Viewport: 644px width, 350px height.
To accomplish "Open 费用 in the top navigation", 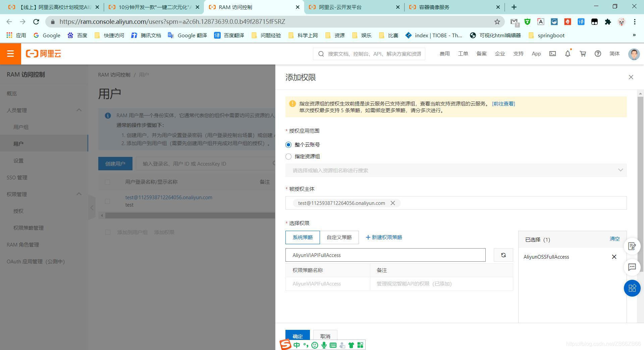I will pos(444,54).
